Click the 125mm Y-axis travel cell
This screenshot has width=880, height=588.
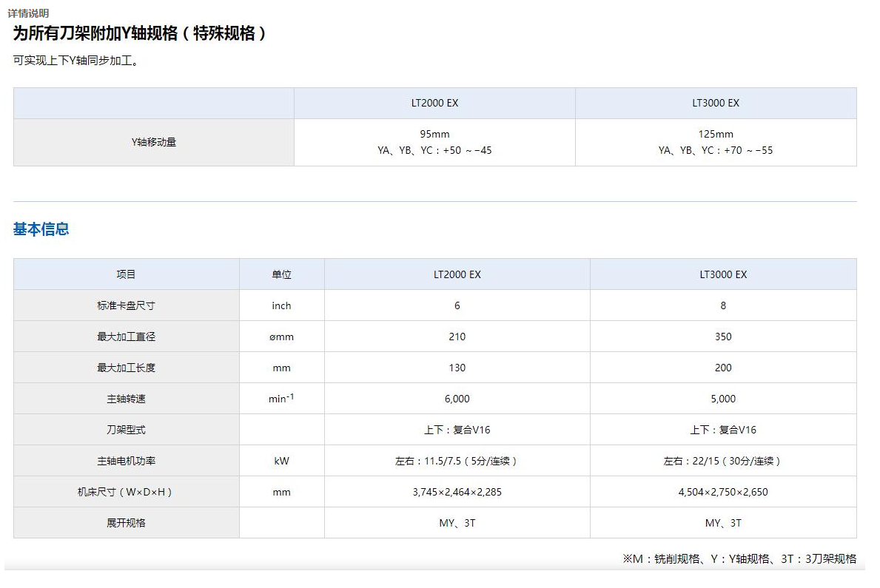pyautogui.click(x=716, y=134)
